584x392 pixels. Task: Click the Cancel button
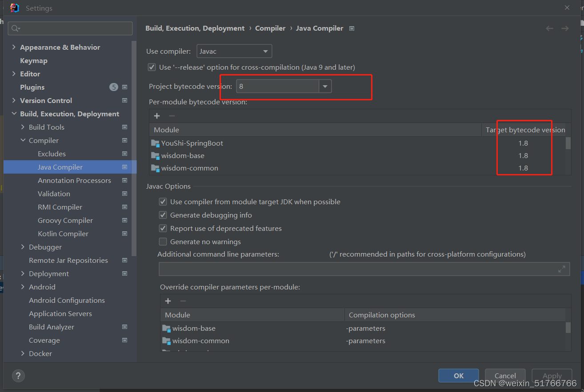505,375
